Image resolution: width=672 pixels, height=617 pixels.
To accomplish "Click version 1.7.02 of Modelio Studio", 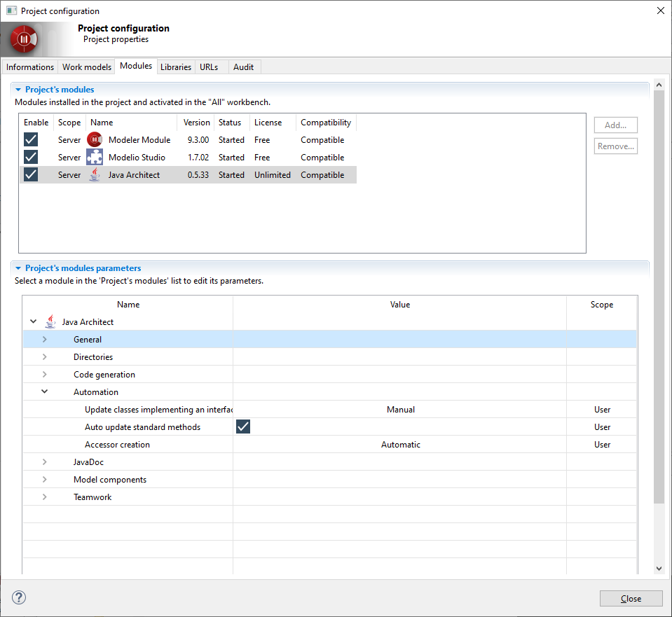I will [198, 158].
